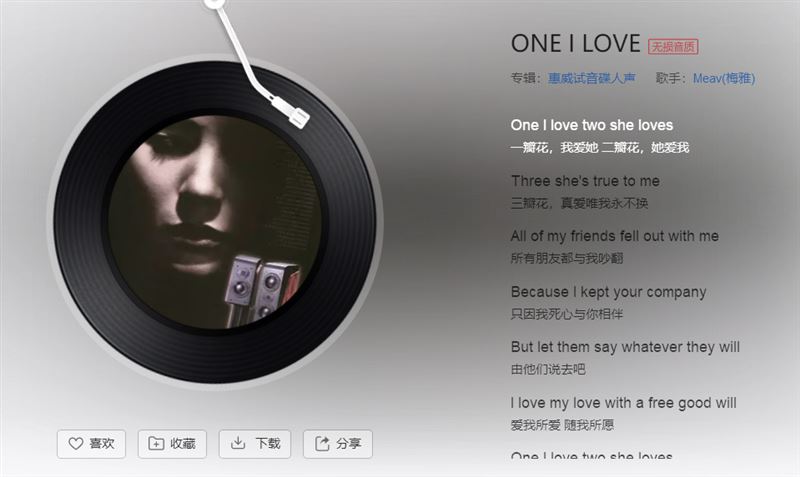Screen dimensions: 800x477
Task: Select lyric "All of my friends fell out with me"
Action: click(614, 236)
